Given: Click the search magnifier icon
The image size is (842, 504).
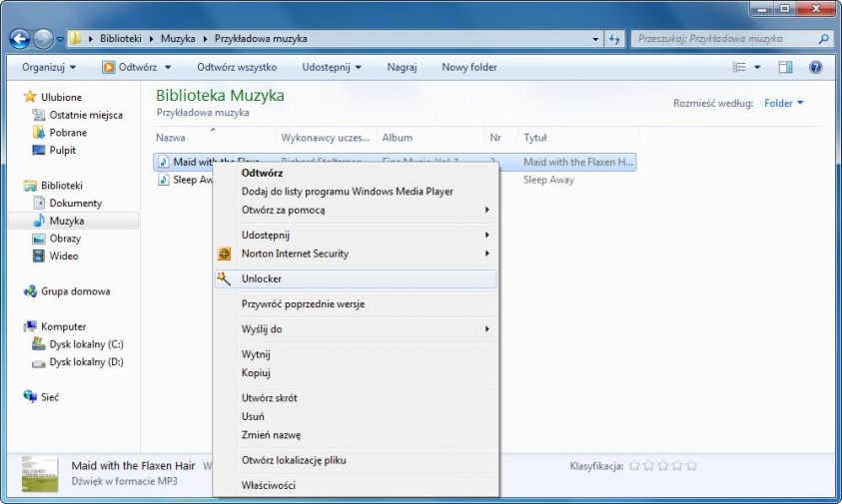Looking at the screenshot, I should pos(824,39).
